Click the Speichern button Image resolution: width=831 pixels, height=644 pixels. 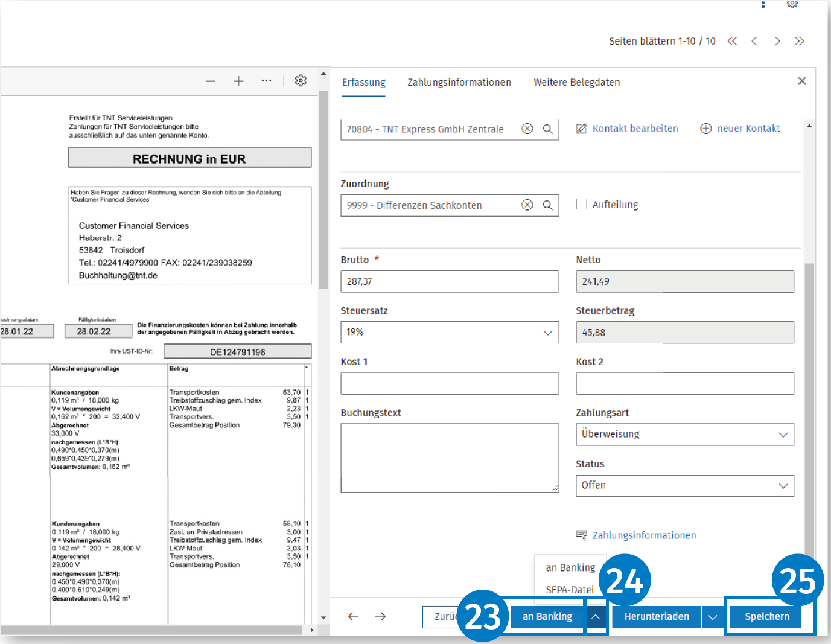[x=767, y=616]
